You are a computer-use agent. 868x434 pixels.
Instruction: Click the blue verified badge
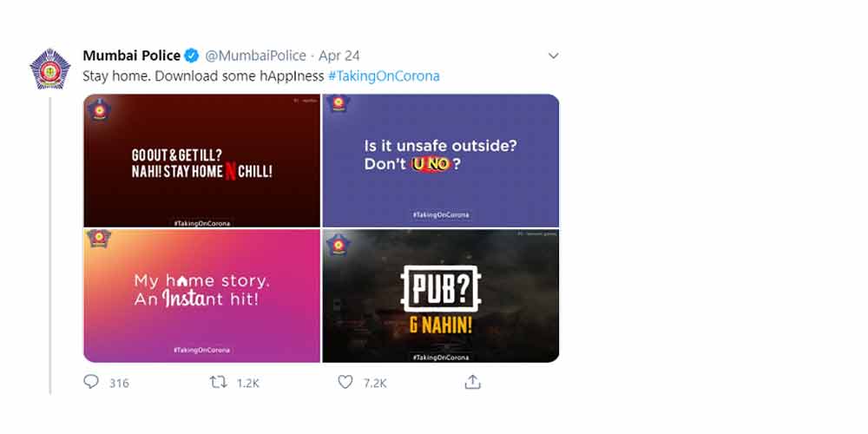coord(193,56)
